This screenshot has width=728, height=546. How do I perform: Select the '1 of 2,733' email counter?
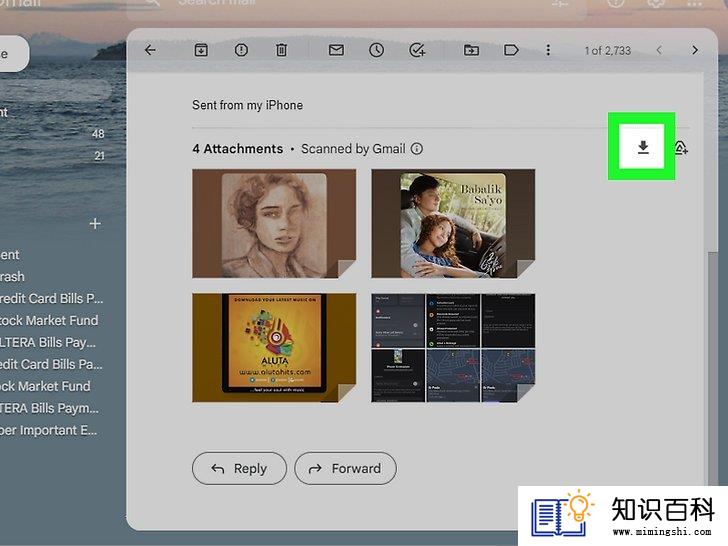click(x=607, y=51)
